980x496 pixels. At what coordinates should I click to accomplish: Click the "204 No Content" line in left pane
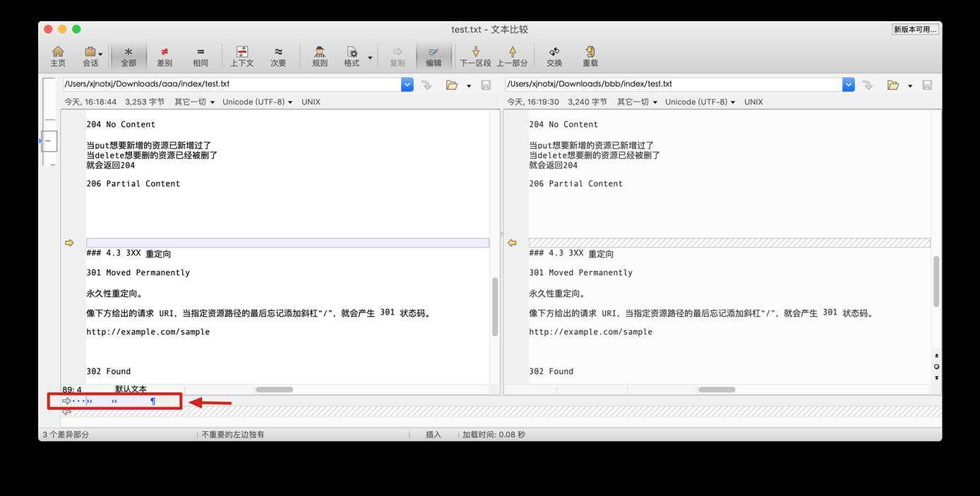click(x=121, y=124)
